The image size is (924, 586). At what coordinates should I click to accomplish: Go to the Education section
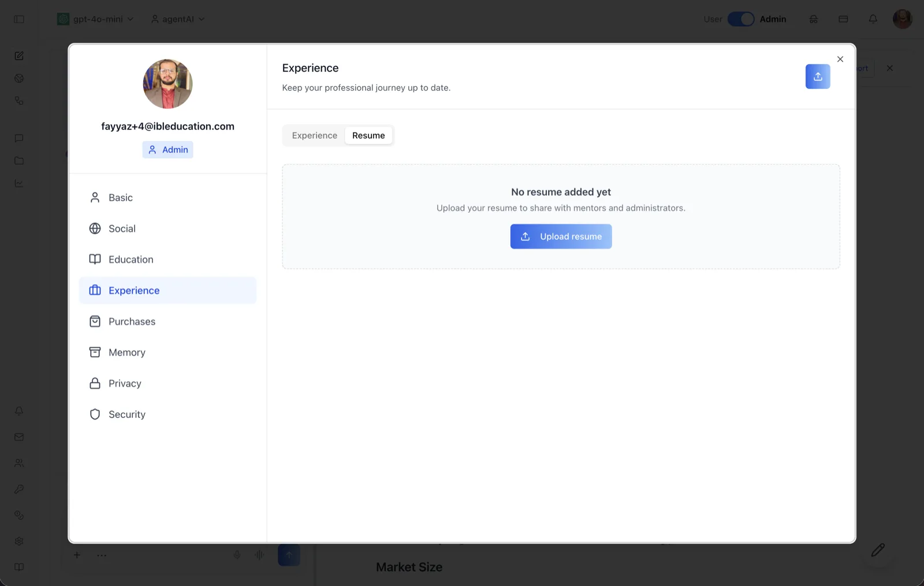tap(167, 259)
